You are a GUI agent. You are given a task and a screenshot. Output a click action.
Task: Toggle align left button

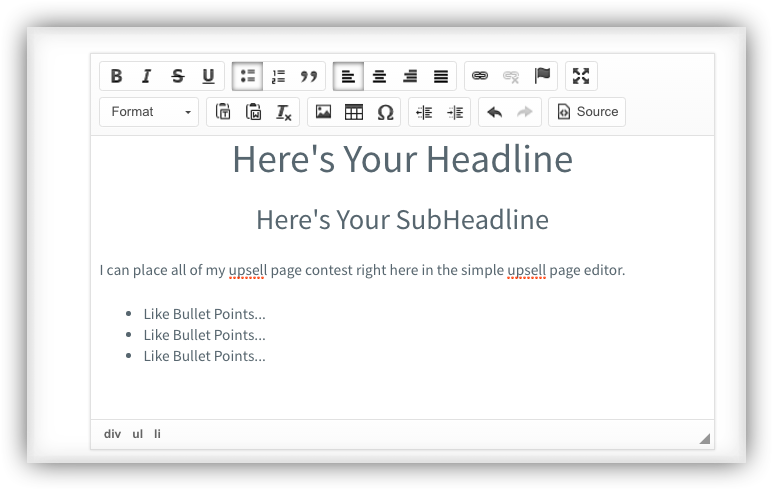[349, 76]
